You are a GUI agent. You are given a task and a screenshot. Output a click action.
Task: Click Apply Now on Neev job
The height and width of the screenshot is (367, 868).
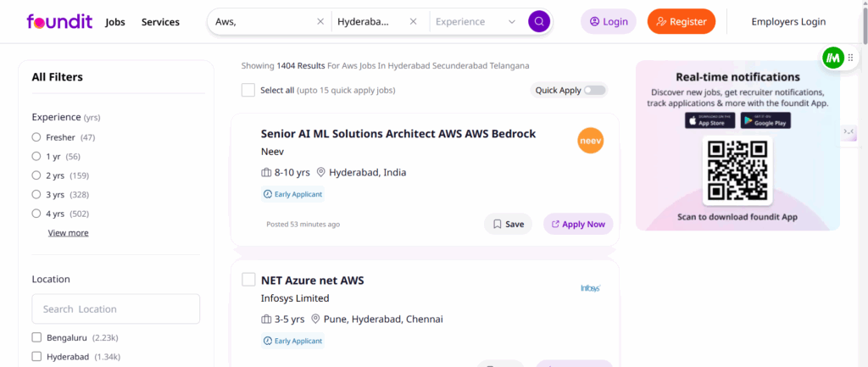(x=578, y=225)
